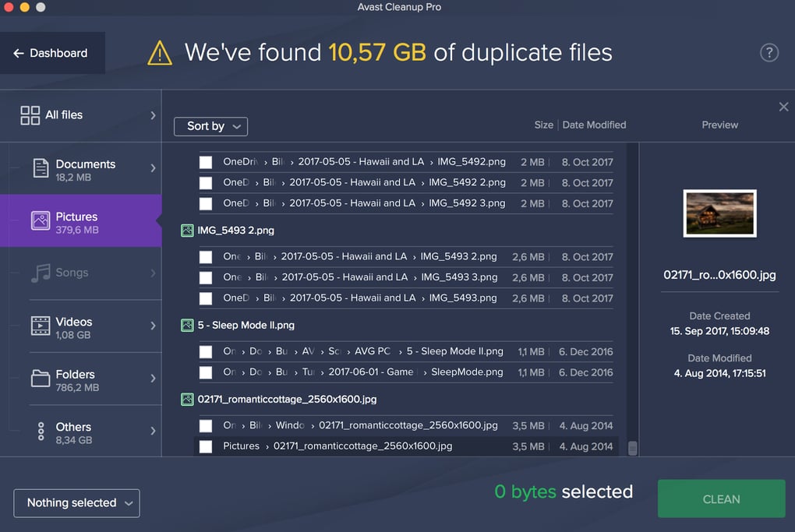Click the Videos film strip icon
Viewport: 795px width, 532px height.
click(41, 326)
